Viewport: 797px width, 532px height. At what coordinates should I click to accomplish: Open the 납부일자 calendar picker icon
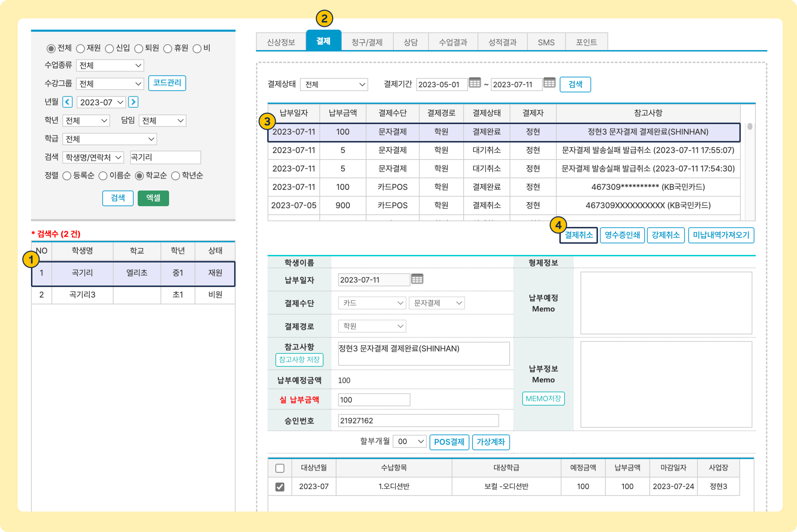(417, 279)
